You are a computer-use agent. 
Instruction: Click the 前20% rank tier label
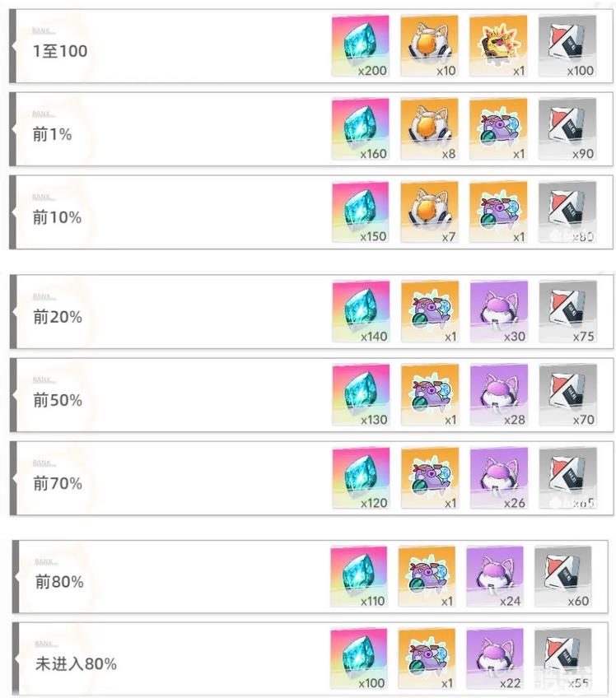pos(58,318)
